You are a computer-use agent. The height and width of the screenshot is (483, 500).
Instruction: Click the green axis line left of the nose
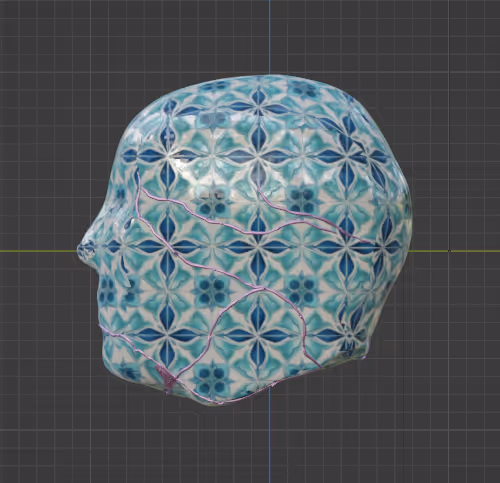[x=38, y=251]
